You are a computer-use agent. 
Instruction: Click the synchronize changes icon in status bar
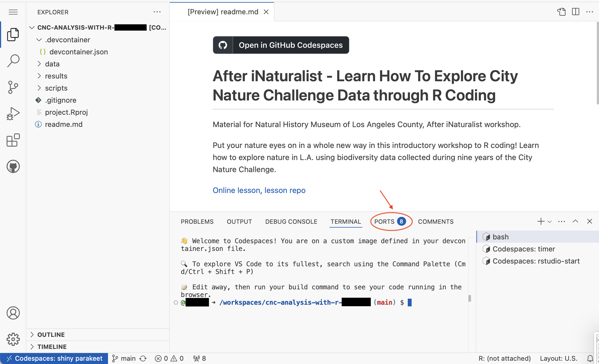pos(143,358)
